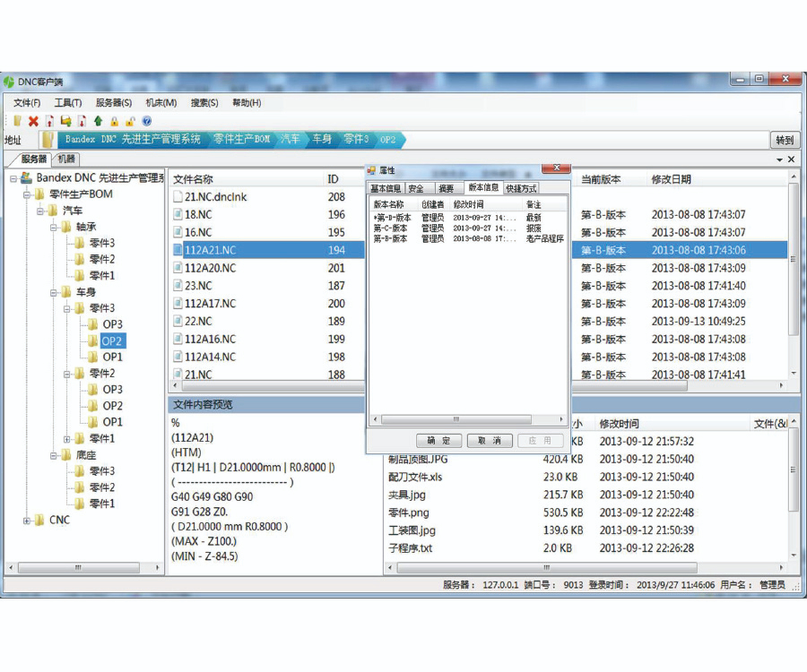Switch to 基本信息 tab in properties dialog
The width and height of the screenshot is (807, 672).
386,189
